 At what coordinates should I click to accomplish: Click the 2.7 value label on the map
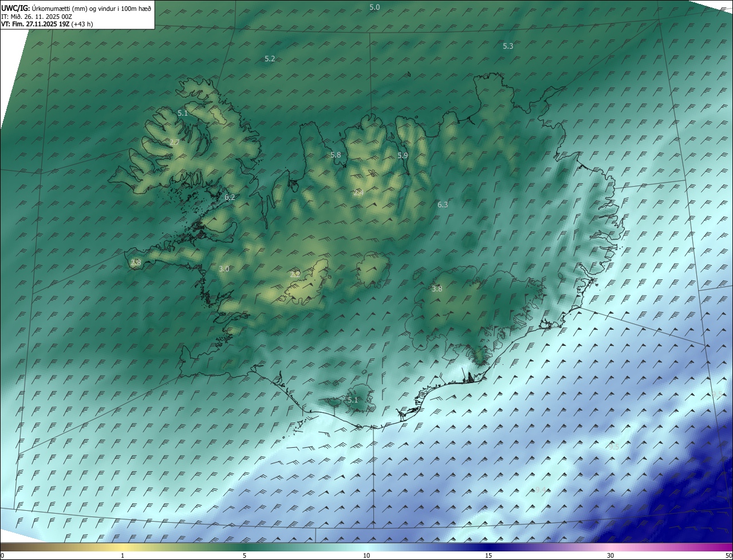175,142
